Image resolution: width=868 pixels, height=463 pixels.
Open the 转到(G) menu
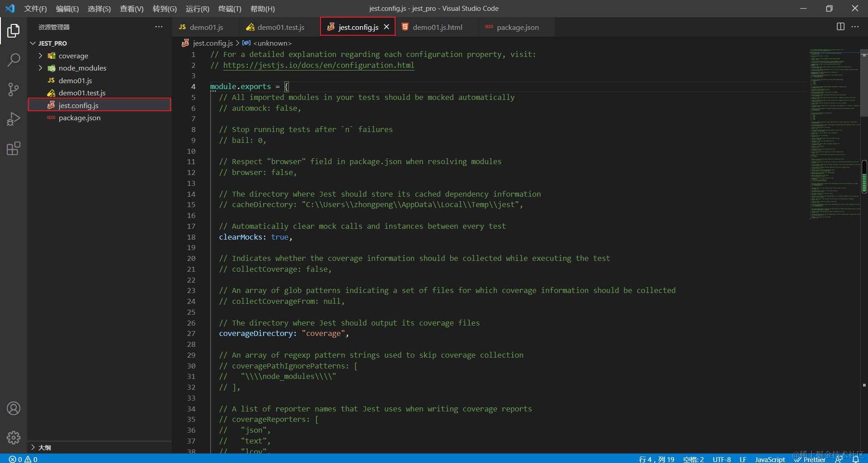point(165,9)
